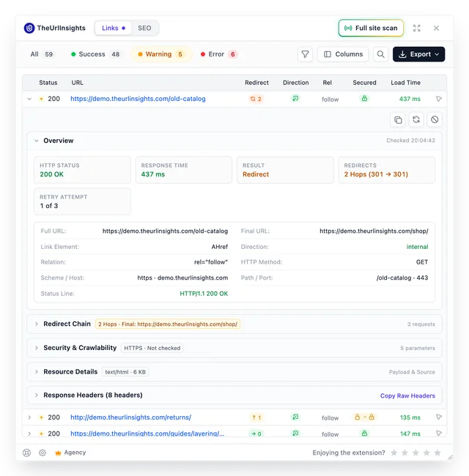Viewport: 469px width, 476px height.
Task: Open the guides/layering URL link
Action: 147,434
